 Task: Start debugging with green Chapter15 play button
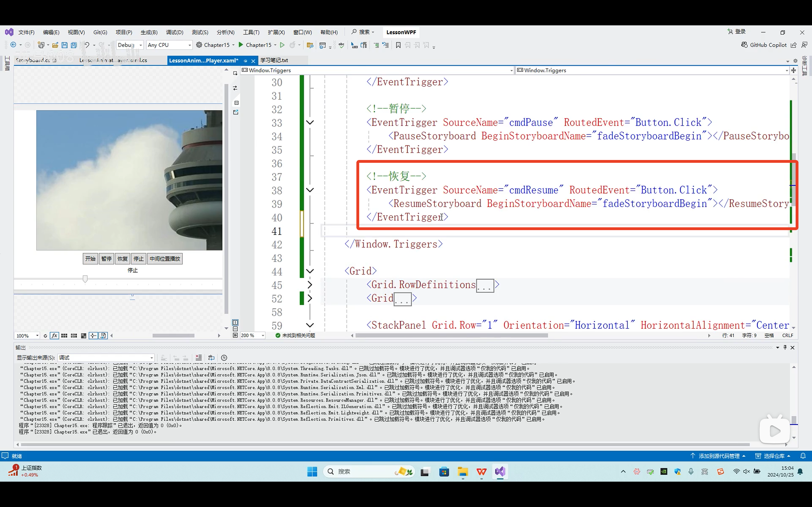click(241, 45)
